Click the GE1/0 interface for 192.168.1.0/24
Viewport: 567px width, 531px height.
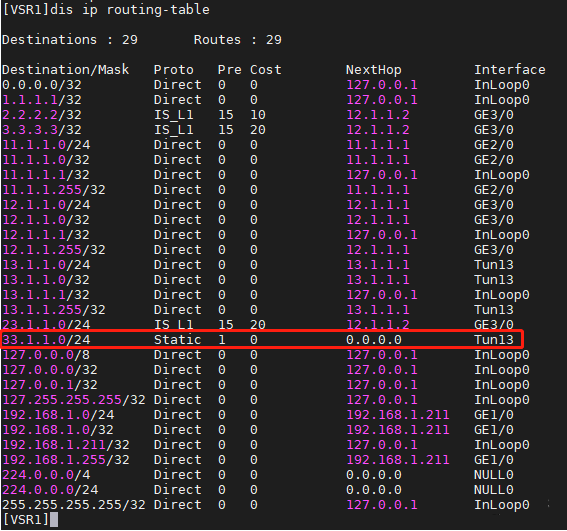coord(494,415)
